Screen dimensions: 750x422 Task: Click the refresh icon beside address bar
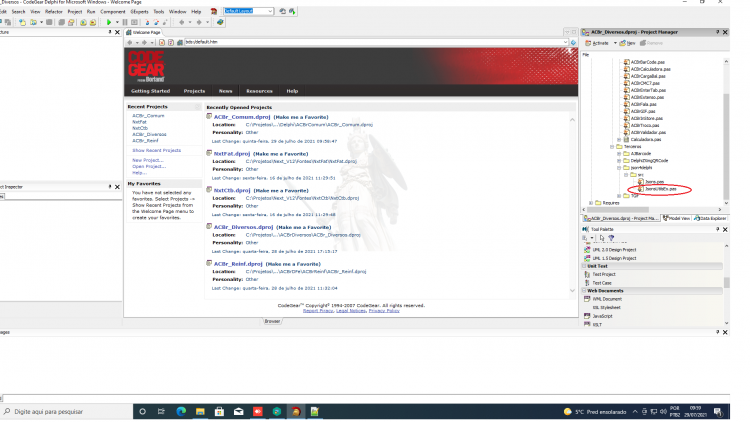[x=171, y=42]
